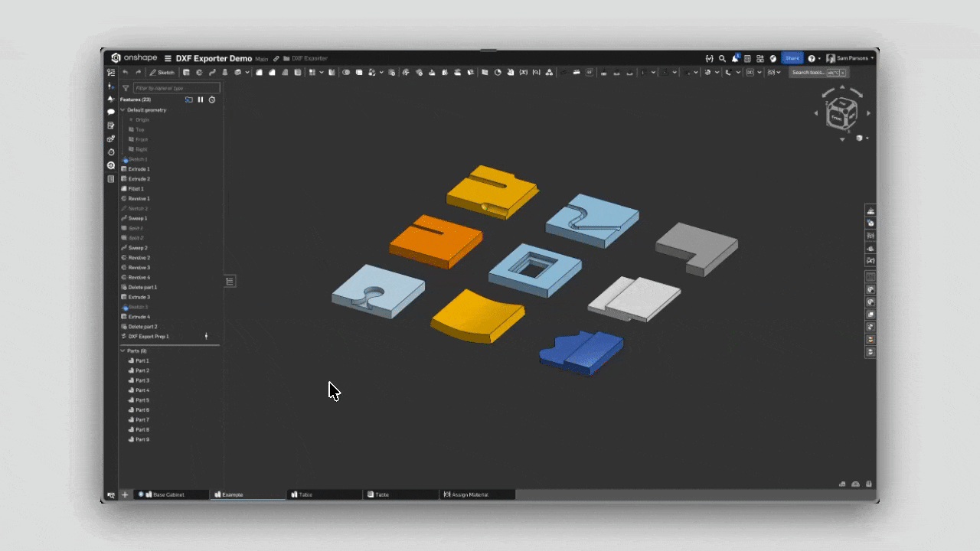Open regeneration times stopwatch icon
Screen dimensions: 980x551
click(212, 99)
